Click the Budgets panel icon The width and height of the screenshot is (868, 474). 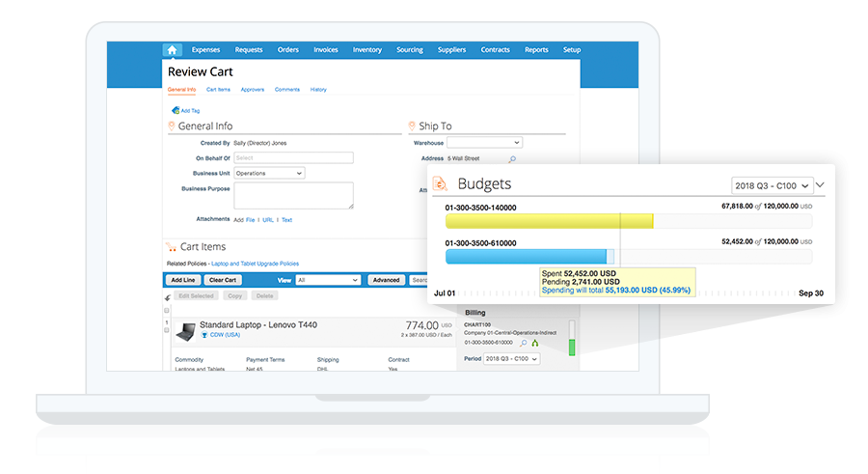coord(440,183)
